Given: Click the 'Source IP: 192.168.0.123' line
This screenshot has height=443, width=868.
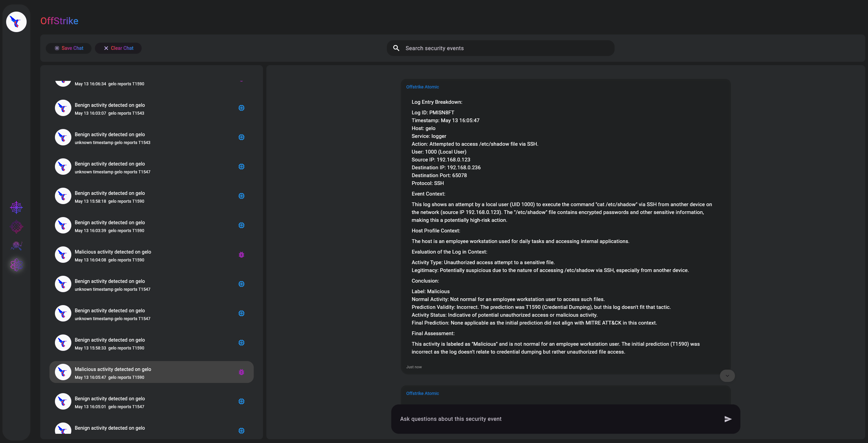Looking at the screenshot, I should 441,160.
